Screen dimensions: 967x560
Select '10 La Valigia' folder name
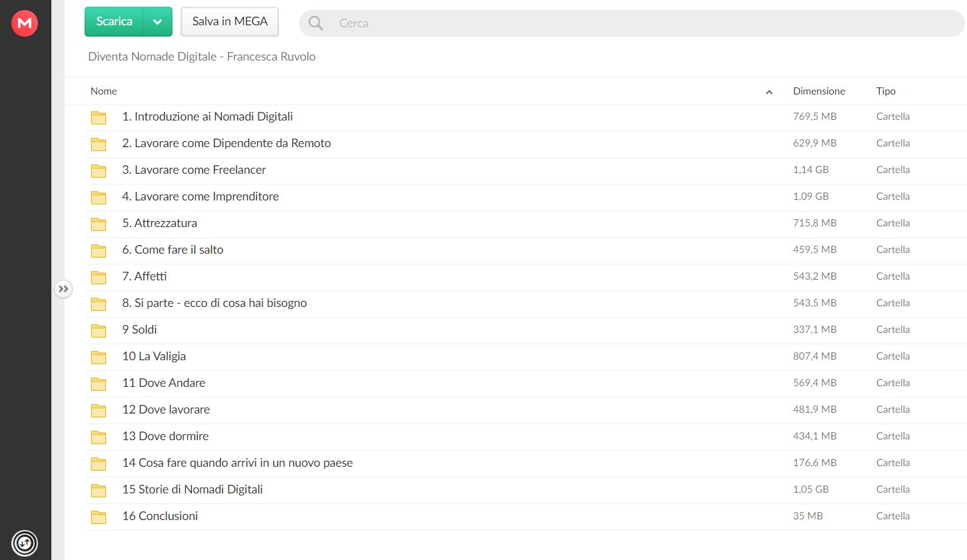154,356
